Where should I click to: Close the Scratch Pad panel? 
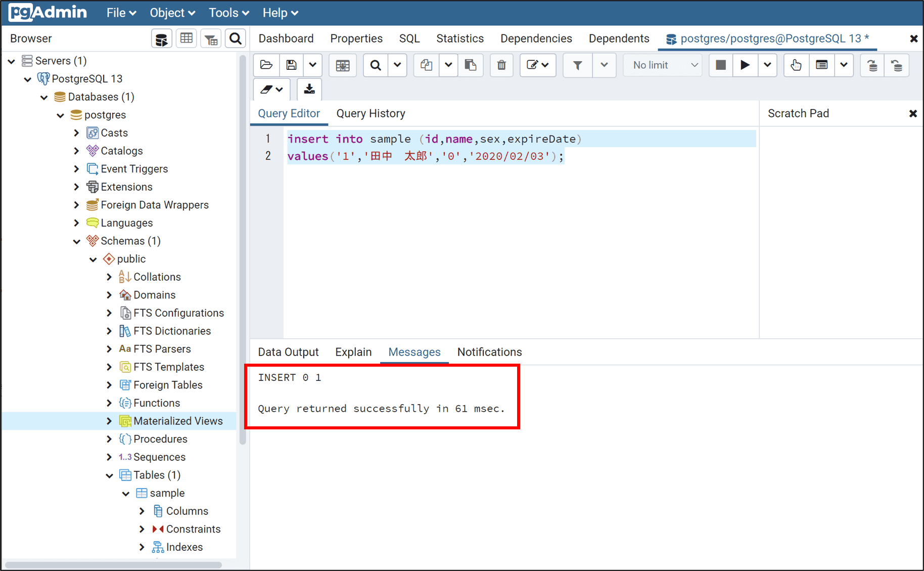click(913, 113)
